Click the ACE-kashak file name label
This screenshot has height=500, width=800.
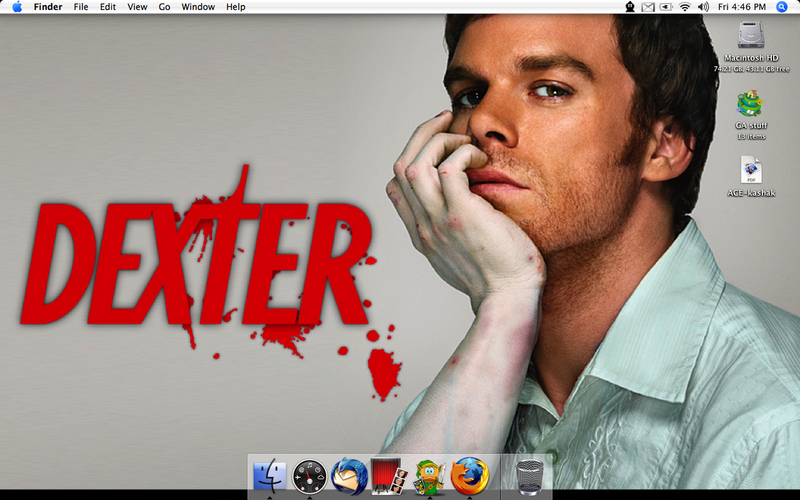coord(751,193)
